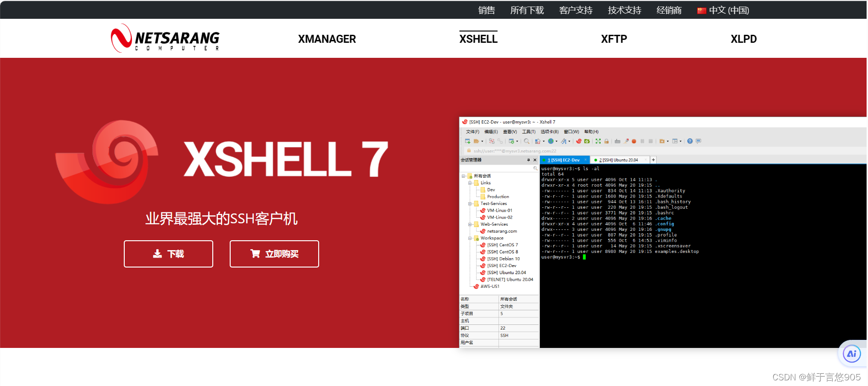Open the 帮助(H) menu in Xshell
The height and width of the screenshot is (386, 868).
tap(591, 132)
